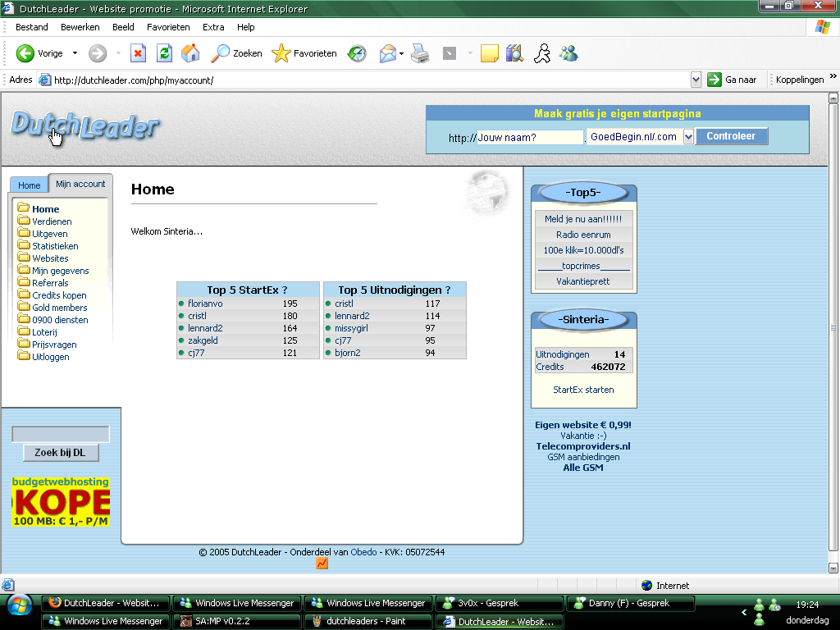Expand hidden tray icons arrow
Viewport: 840px width, 630px height.
(744, 612)
